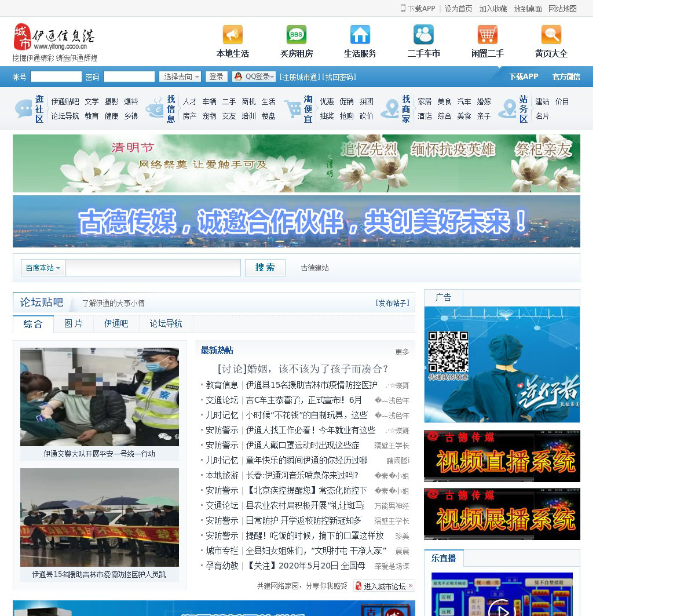Open the 古德传媒 partnership banner
The image size is (695, 616).
pos(297,221)
